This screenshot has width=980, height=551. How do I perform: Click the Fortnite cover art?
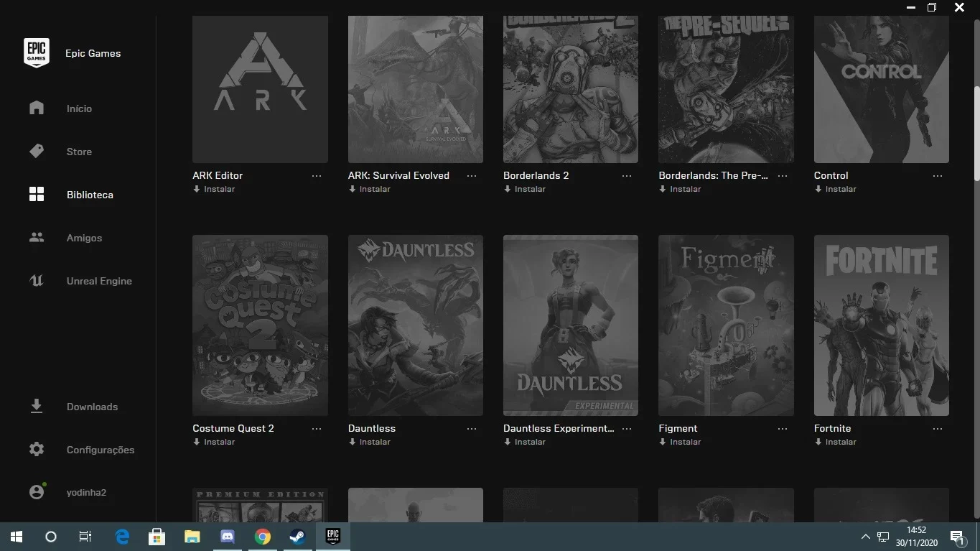click(882, 325)
